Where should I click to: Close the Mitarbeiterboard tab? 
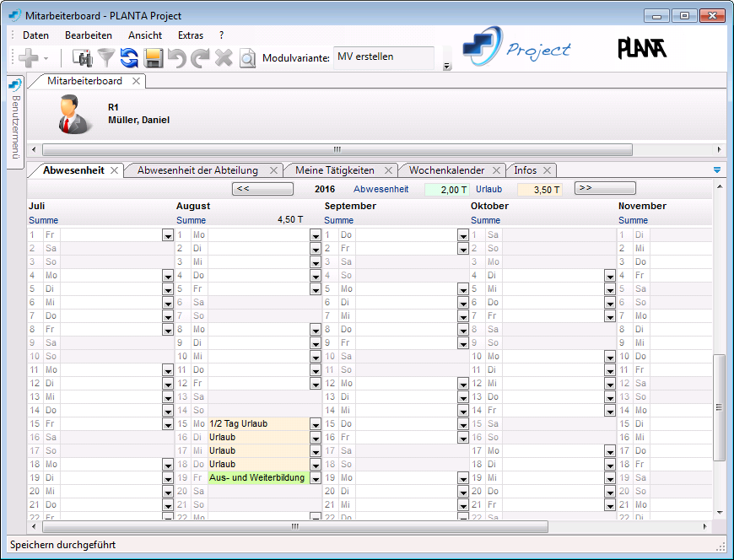tap(136, 81)
